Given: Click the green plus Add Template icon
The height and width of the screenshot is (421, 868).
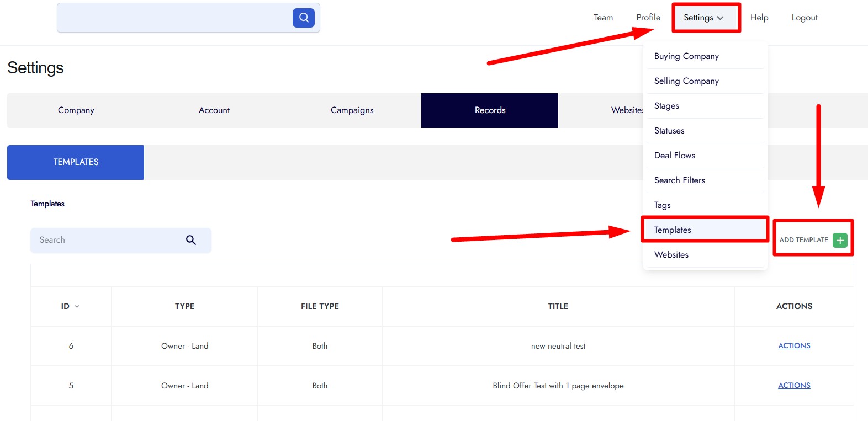Looking at the screenshot, I should 840,240.
